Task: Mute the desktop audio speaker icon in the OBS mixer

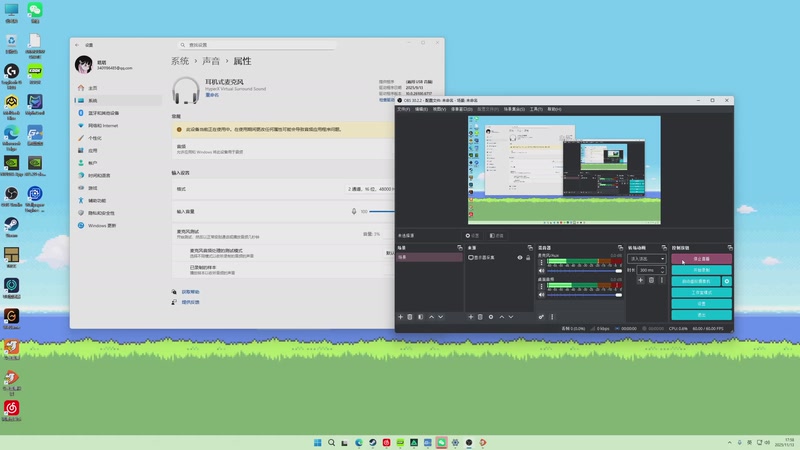Action: [541, 294]
